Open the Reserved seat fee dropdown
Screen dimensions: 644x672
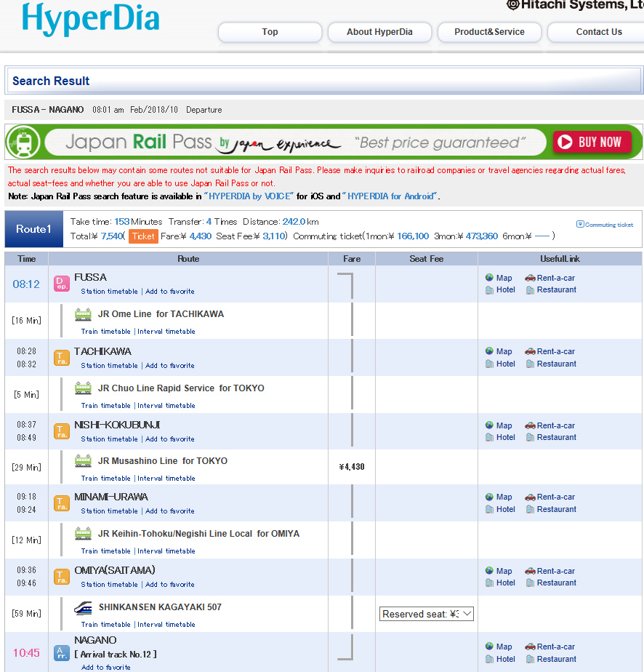tap(427, 614)
